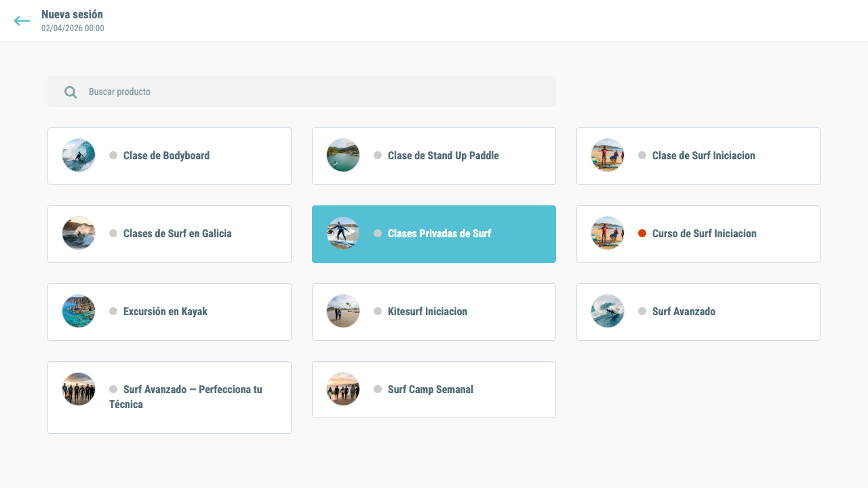Click the red status dot on Curso de Surf Iniciacion
The width and height of the screenshot is (868, 488).
(x=642, y=233)
